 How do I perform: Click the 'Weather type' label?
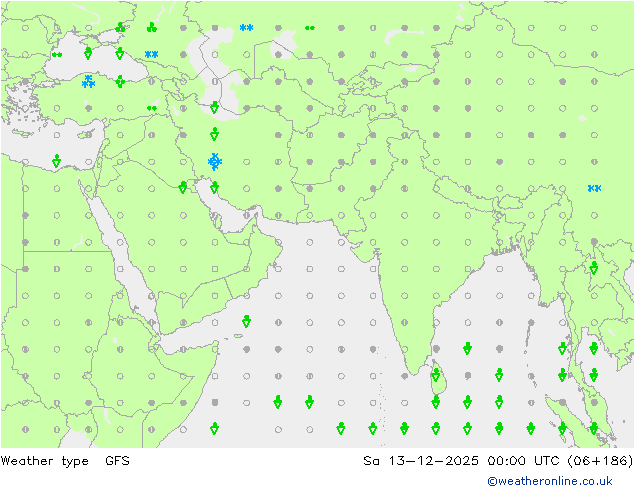point(44,461)
